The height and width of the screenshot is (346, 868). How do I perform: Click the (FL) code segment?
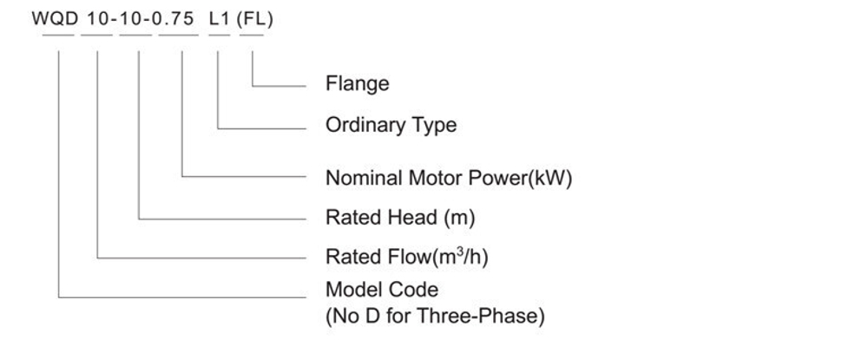254,20
